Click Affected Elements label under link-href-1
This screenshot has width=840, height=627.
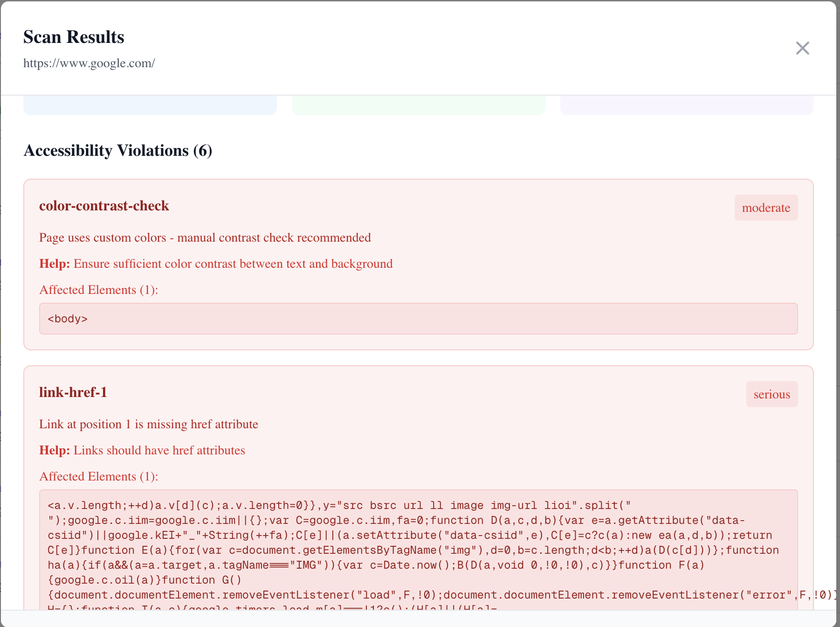pos(99,476)
